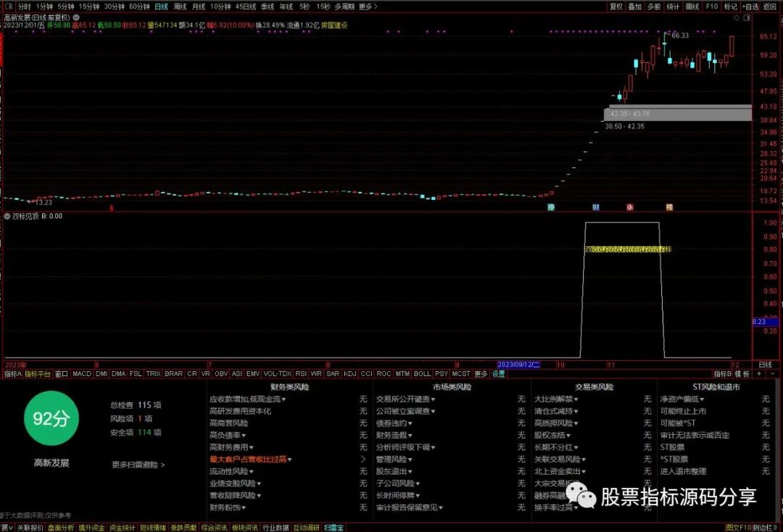
Task: Click the 窗口 window button
Action: pyautogui.click(x=62, y=374)
